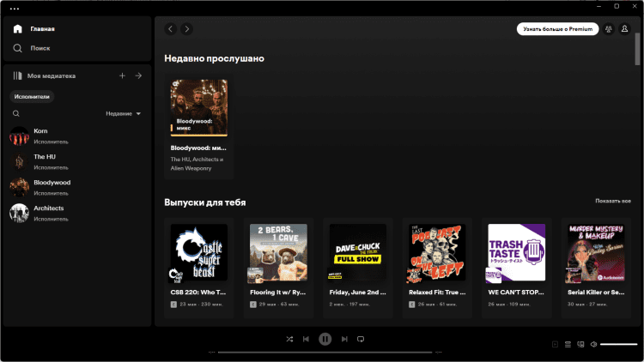
Task: Open the queue icon
Action: click(x=568, y=344)
